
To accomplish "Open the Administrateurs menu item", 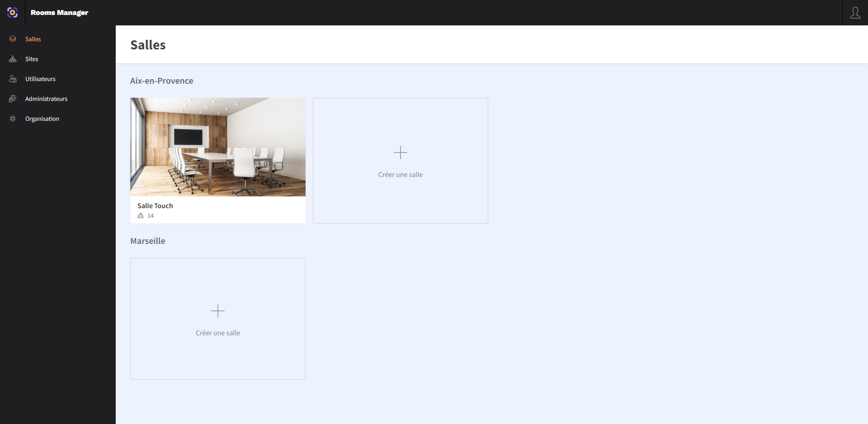I will tap(46, 99).
